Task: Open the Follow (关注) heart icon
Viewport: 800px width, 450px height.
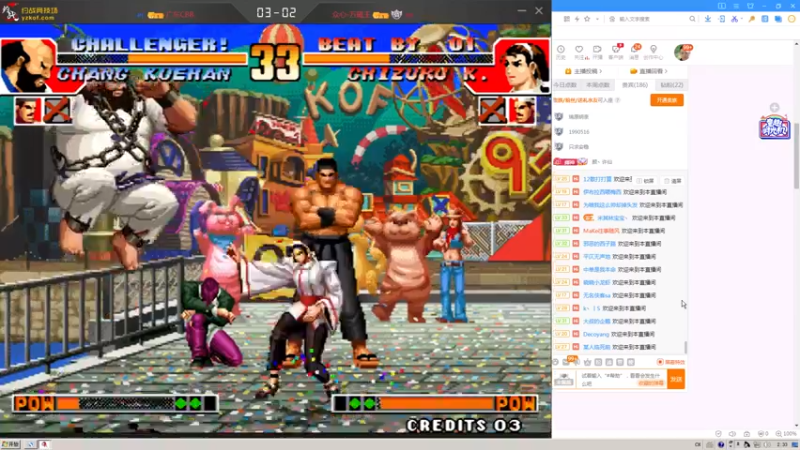Action: (x=579, y=49)
